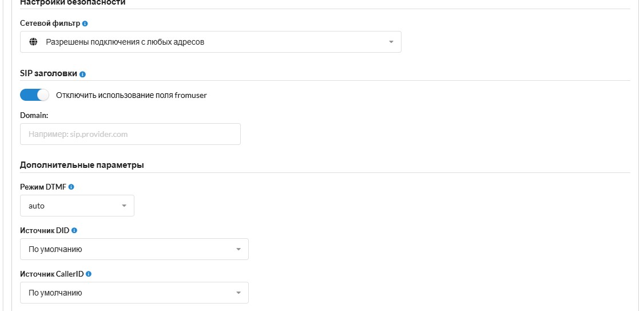Click the "Сетевой фильтр" label text

(x=50, y=23)
